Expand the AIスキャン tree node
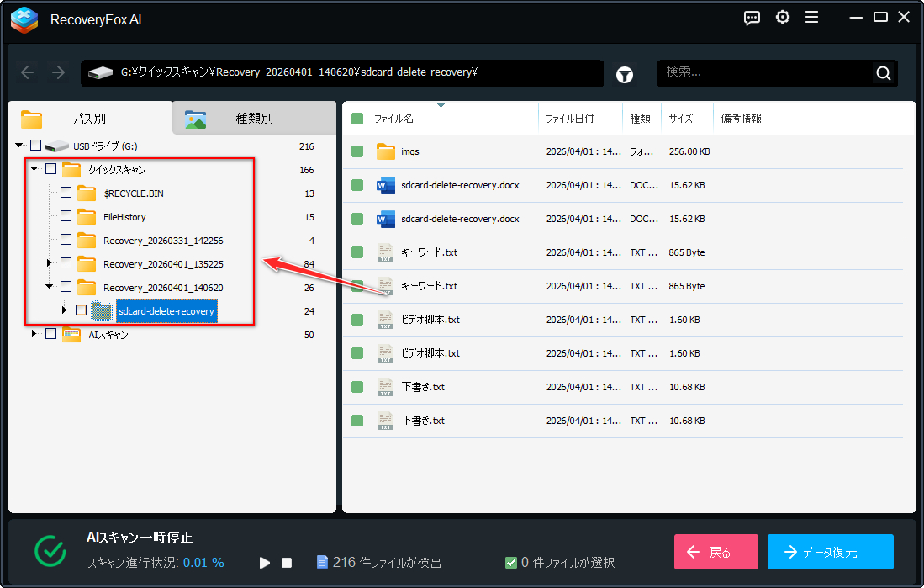924x588 pixels. pos(34,334)
